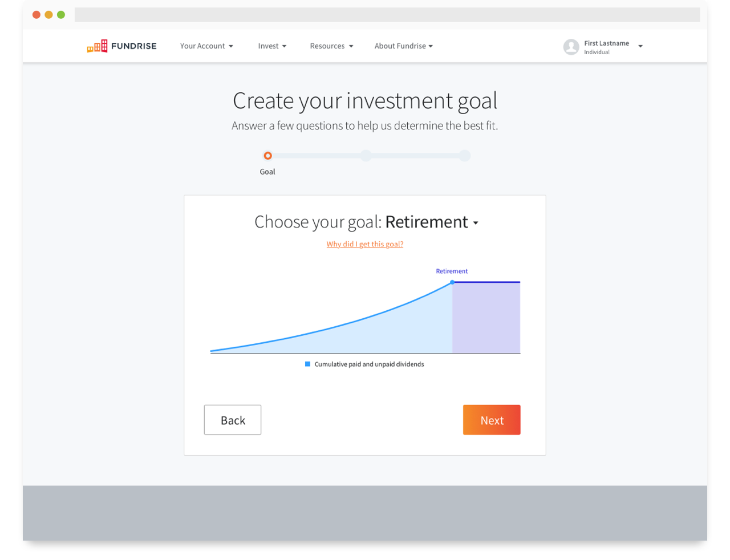
Task: Click the Fundrise logo icon
Action: click(x=97, y=46)
